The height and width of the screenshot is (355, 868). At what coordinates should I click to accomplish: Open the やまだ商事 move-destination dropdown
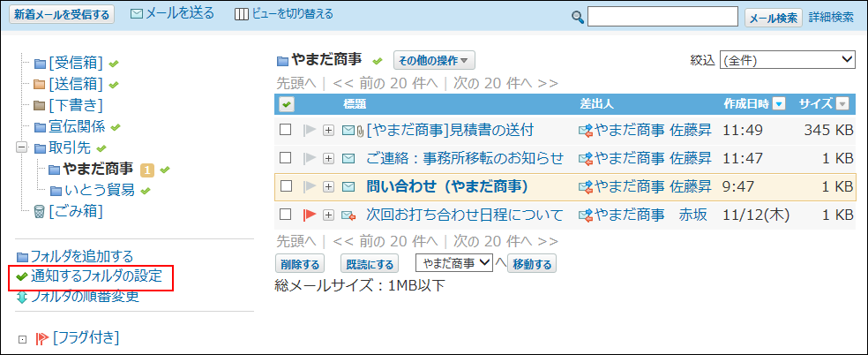click(x=454, y=263)
